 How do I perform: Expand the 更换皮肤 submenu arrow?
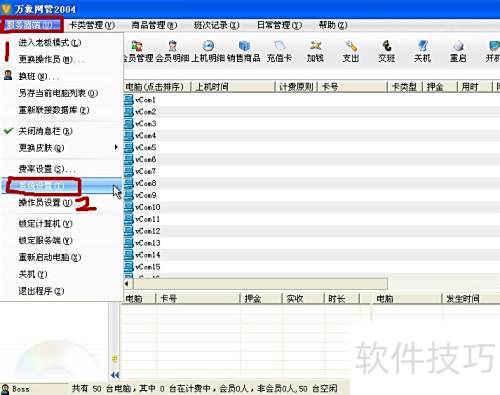tap(116, 147)
